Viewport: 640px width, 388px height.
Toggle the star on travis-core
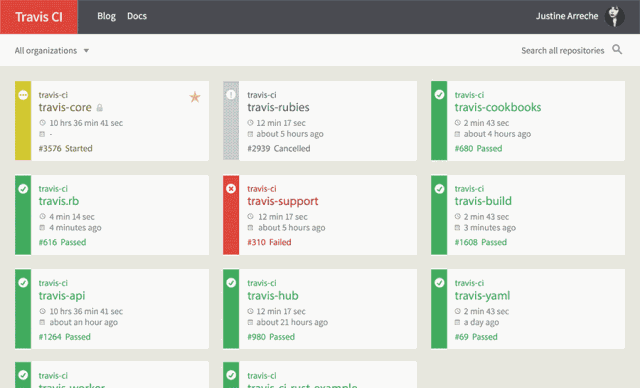(195, 97)
